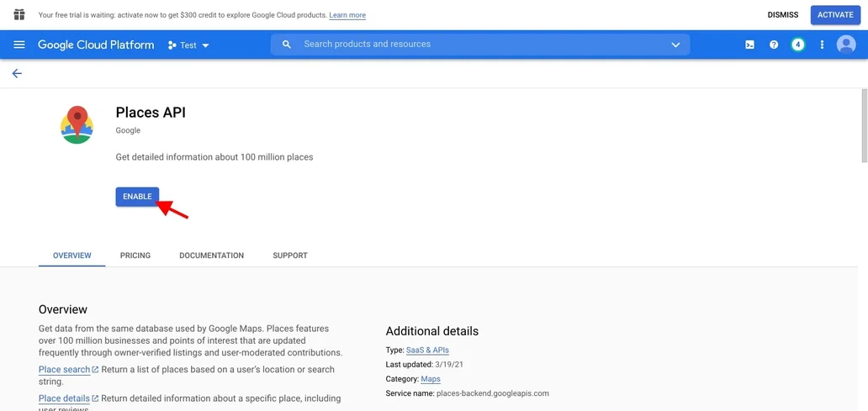The width and height of the screenshot is (868, 411).
Task: Open notifications badge showing 4
Action: pos(797,45)
